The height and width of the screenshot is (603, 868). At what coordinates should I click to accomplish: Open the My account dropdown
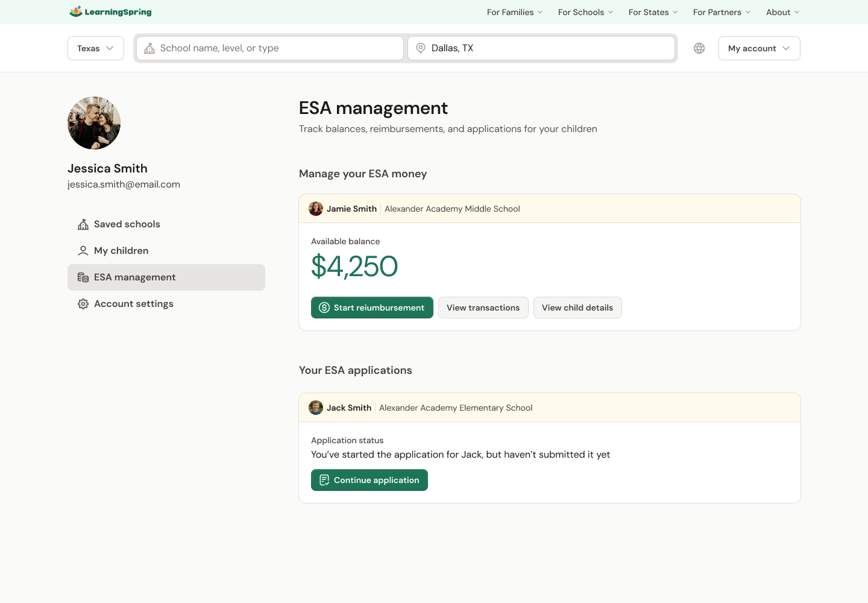point(759,48)
